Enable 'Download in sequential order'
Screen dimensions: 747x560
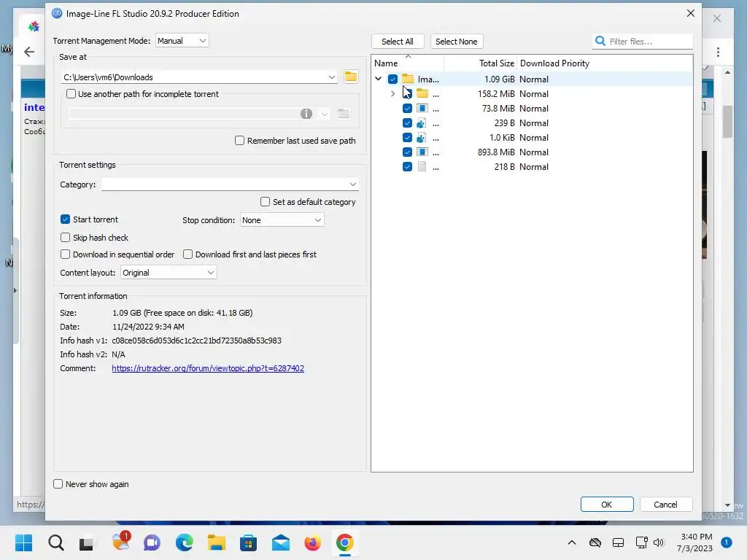click(65, 254)
